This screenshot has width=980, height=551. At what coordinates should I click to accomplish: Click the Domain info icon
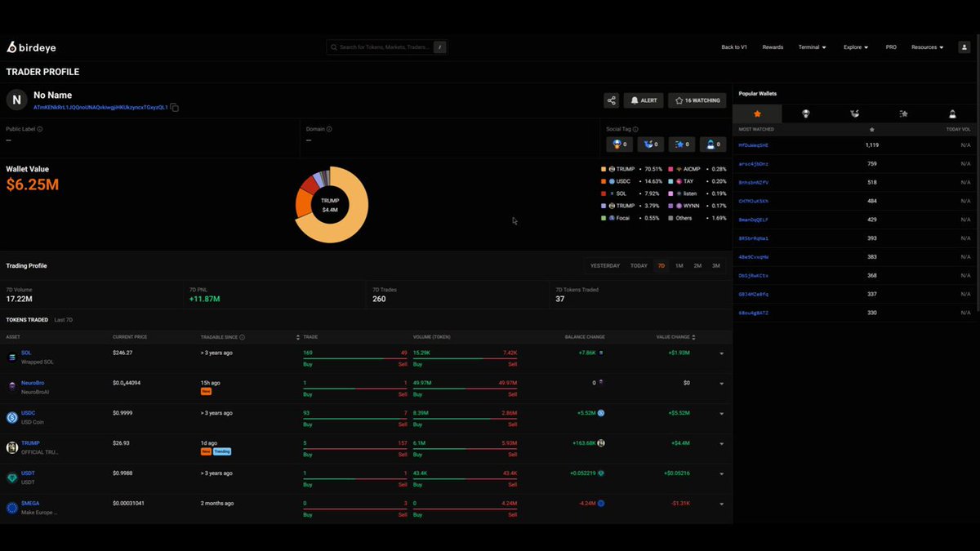point(329,129)
